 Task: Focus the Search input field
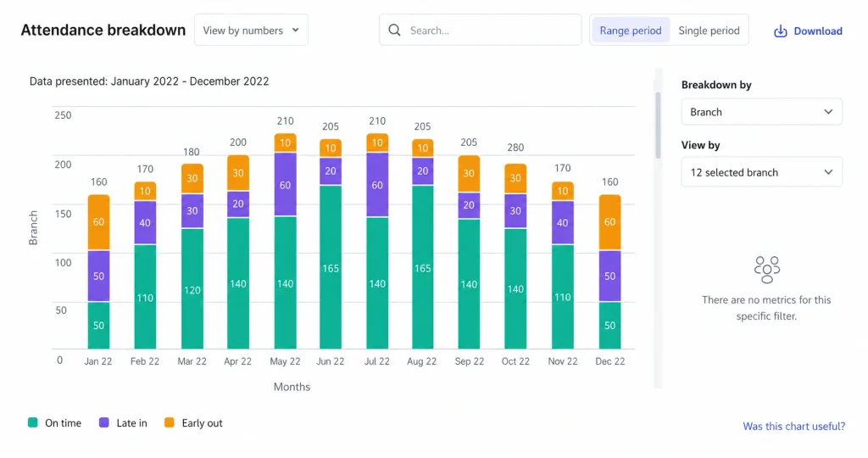click(481, 30)
